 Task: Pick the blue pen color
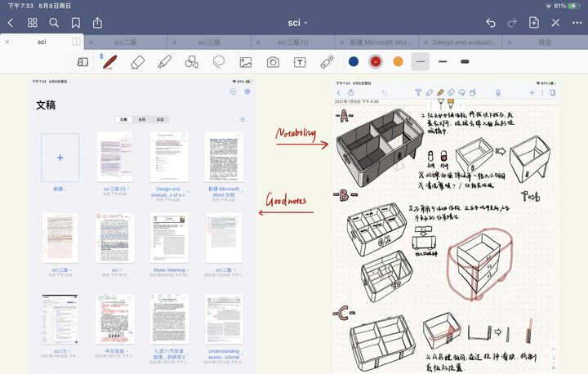click(354, 61)
